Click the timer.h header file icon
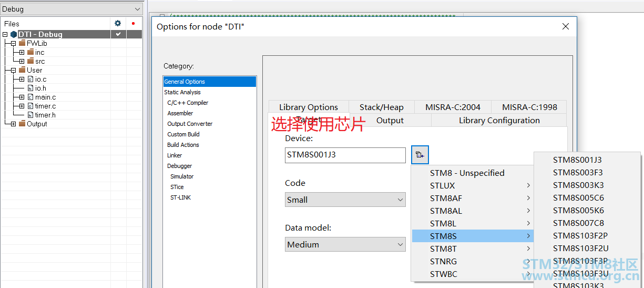This screenshot has width=644, height=288. (30, 115)
